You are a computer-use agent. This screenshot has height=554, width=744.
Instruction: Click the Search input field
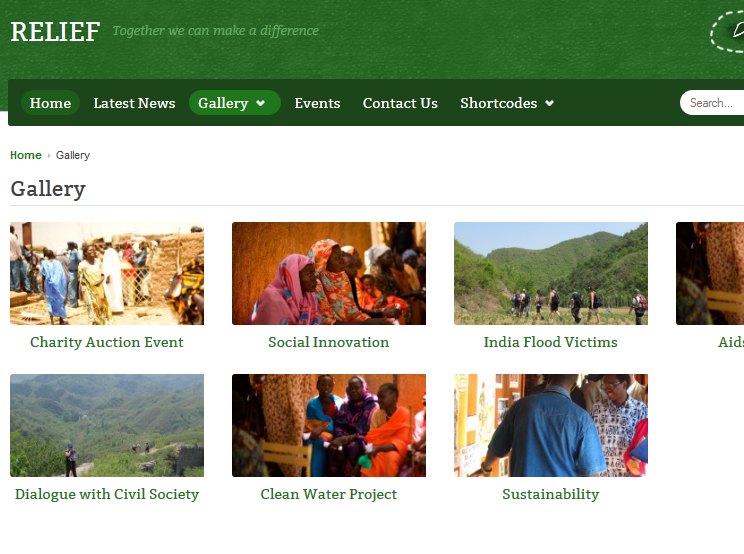[x=712, y=102]
